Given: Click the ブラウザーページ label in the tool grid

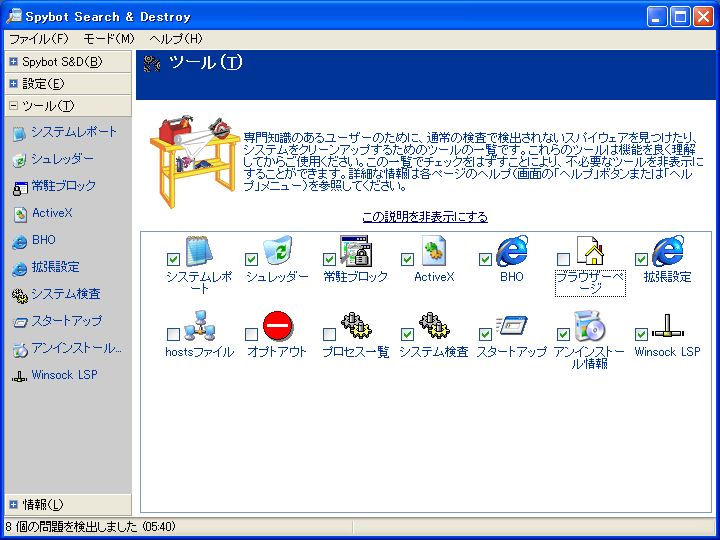Looking at the screenshot, I should tap(591, 283).
